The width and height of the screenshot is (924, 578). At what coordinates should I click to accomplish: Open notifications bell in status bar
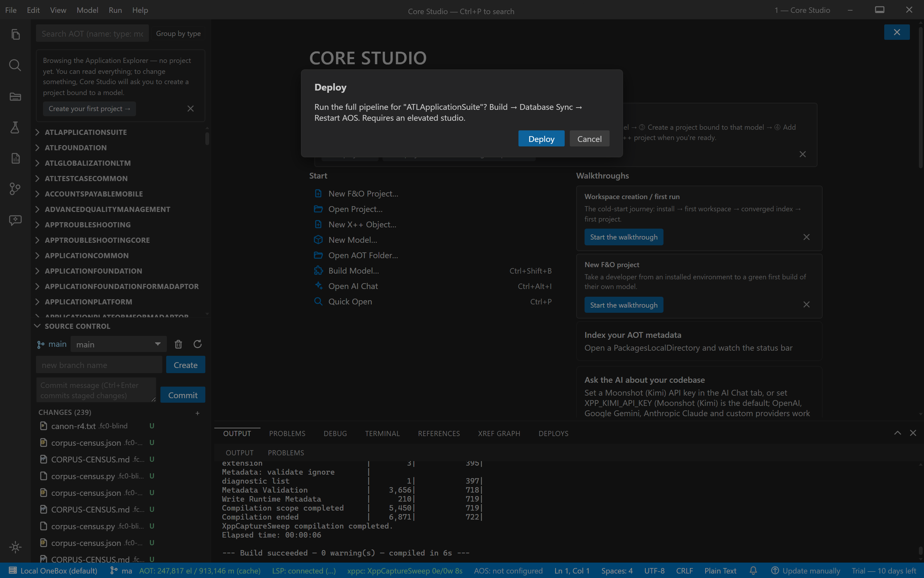753,570
